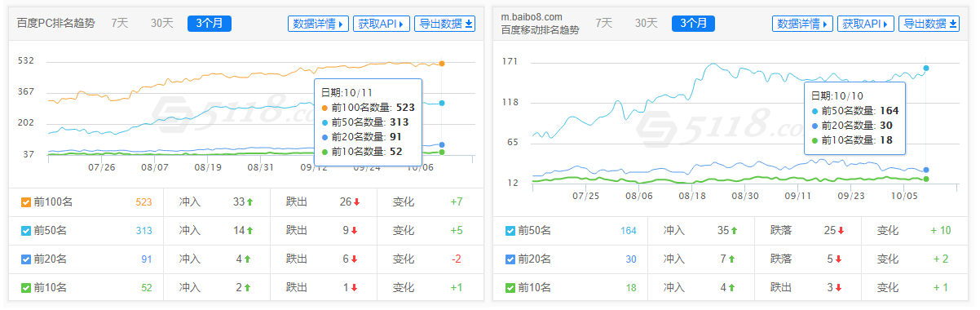The height and width of the screenshot is (310, 980).
Task: Click the 30 count in mobile 前20名 row
Action: [631, 259]
